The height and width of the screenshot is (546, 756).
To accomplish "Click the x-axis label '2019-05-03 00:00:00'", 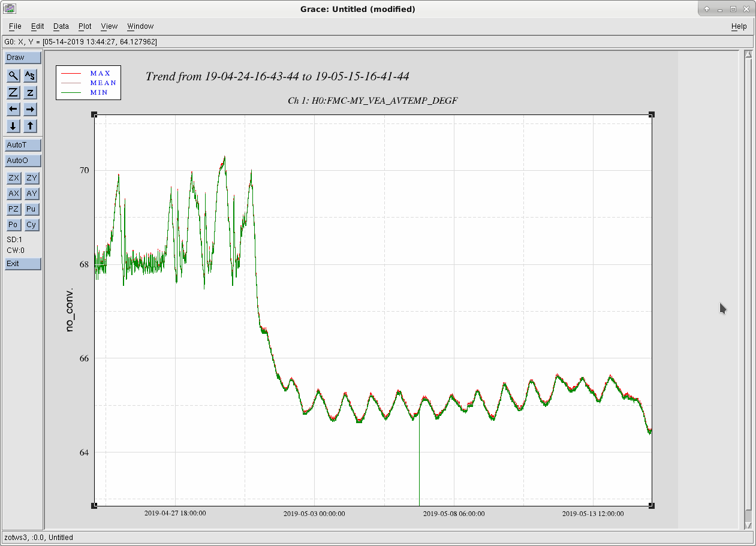I will click(314, 514).
